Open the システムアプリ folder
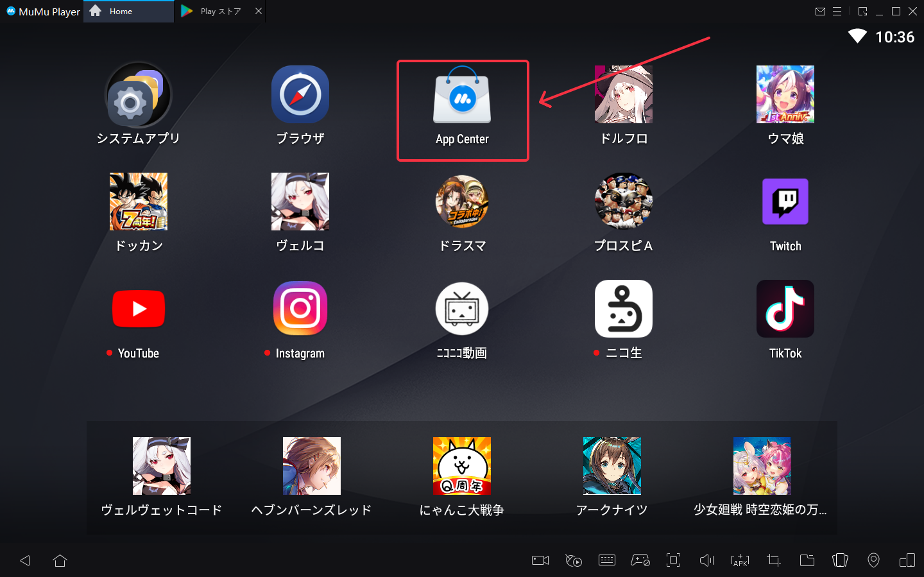Screen dimensions: 924x577 (138, 96)
